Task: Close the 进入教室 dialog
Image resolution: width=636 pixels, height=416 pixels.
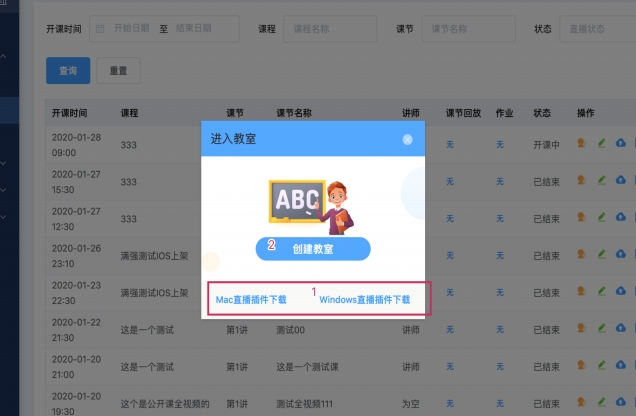Action: [x=407, y=139]
